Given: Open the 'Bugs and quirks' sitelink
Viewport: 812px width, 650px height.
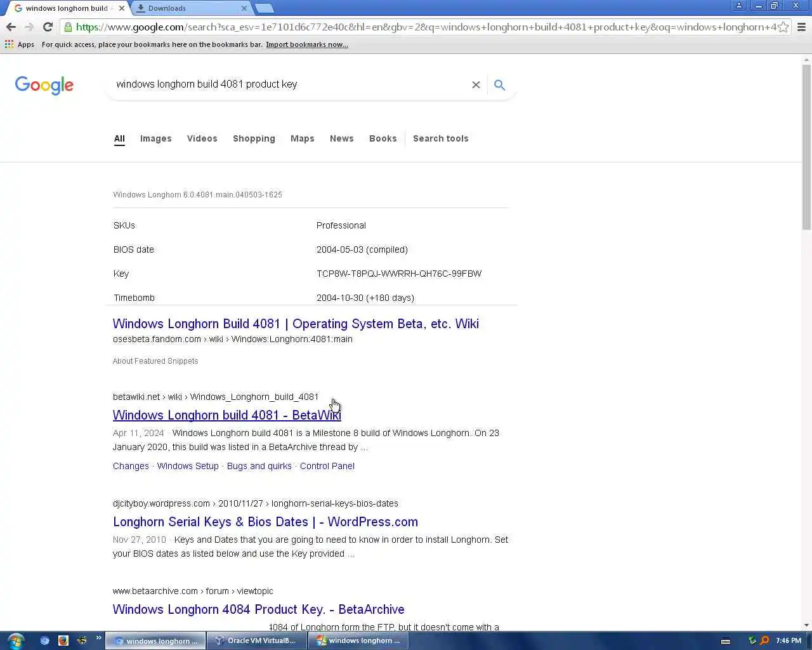Looking at the screenshot, I should click(259, 466).
